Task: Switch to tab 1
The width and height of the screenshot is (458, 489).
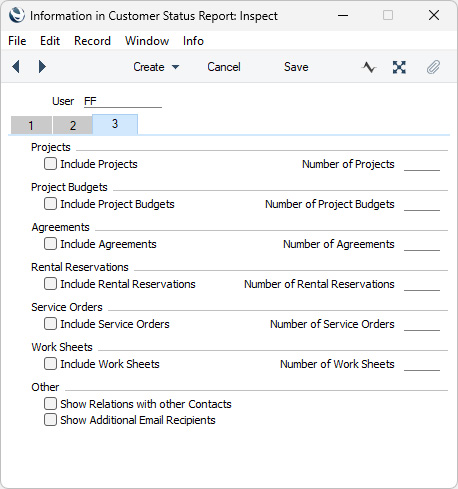Action: tap(31, 125)
